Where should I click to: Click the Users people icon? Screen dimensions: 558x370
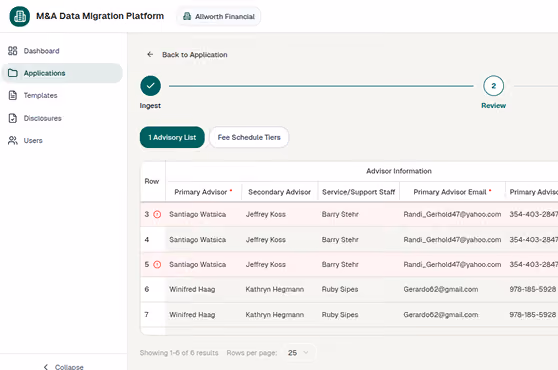(x=12, y=141)
